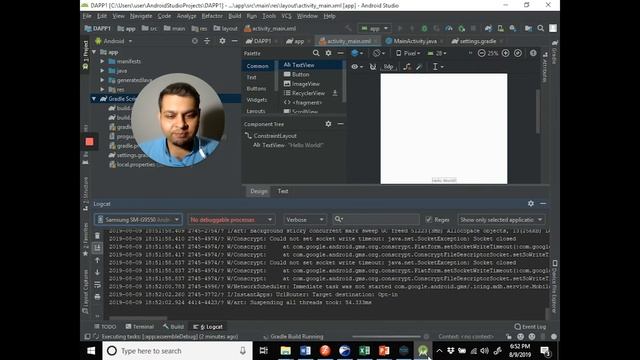640x360 pixels.
Task: Switch to MainActivity.java tab
Action: point(415,41)
